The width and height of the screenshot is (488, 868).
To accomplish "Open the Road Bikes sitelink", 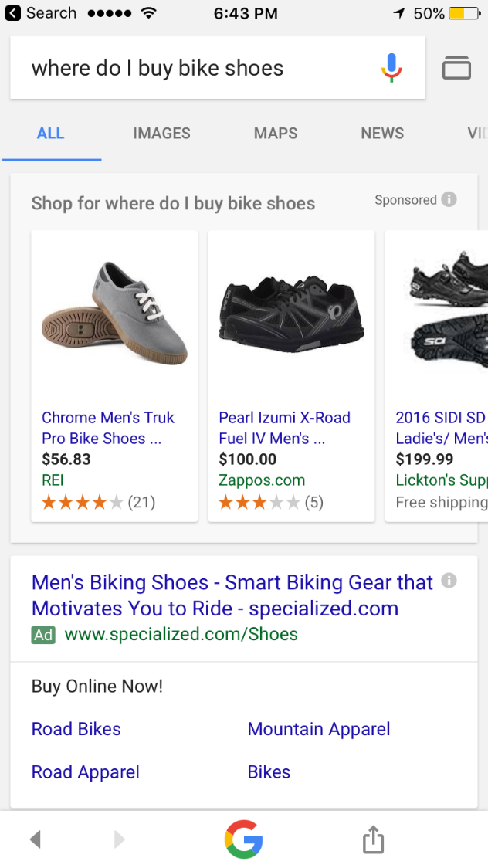I will coord(76,729).
